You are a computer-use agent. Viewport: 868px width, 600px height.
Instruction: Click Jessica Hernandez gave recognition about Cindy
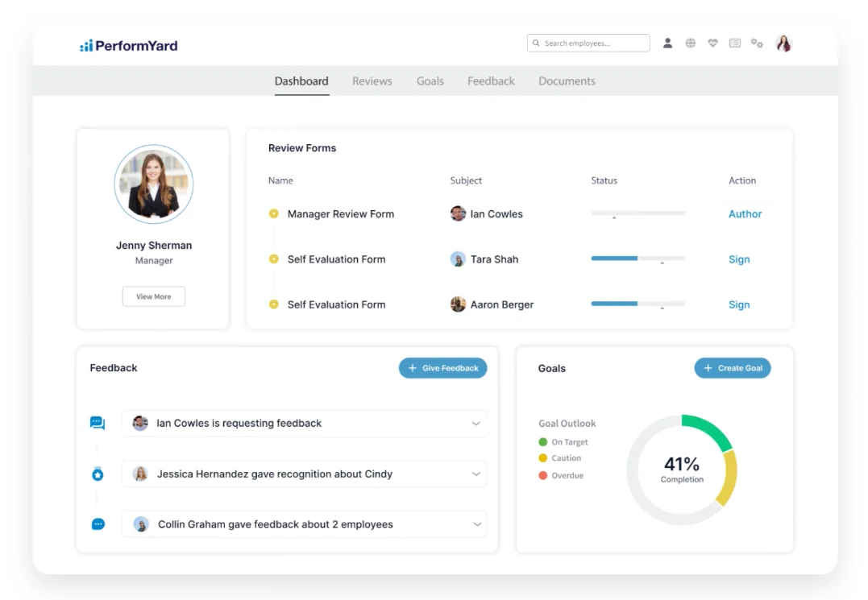click(275, 474)
